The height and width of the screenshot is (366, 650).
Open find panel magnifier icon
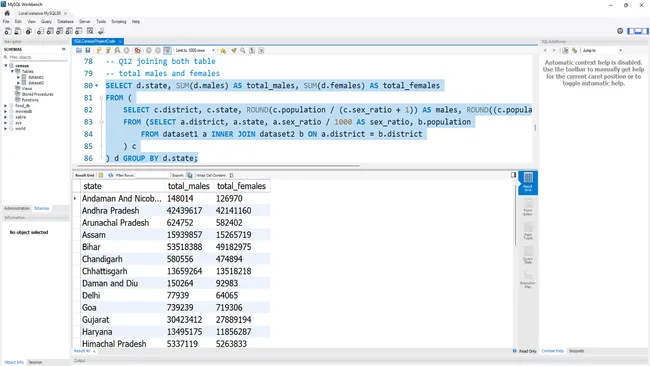coord(243,51)
